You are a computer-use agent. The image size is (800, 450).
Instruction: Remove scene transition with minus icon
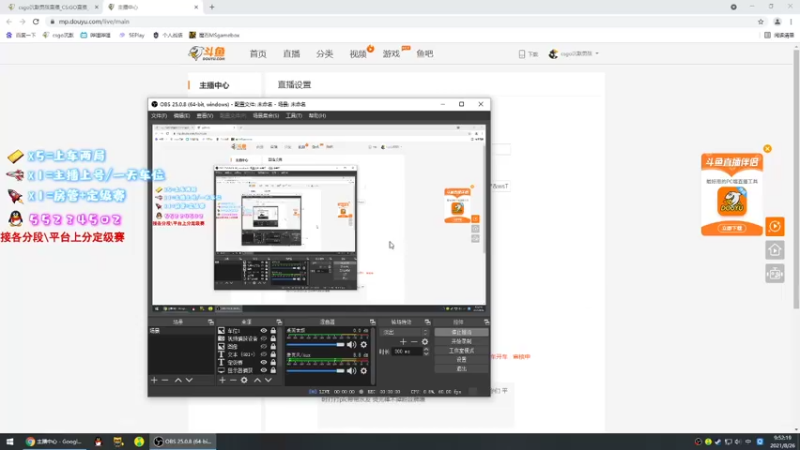[x=414, y=341]
